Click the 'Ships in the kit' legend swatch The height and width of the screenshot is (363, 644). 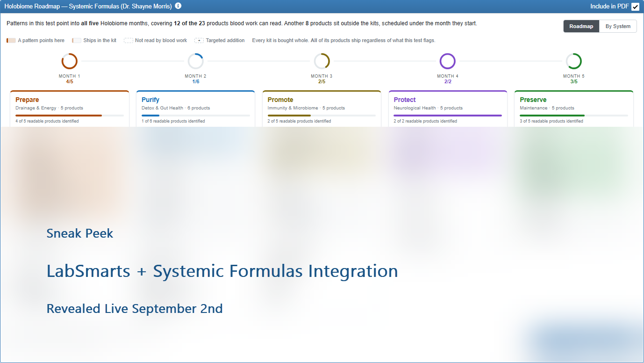click(76, 41)
